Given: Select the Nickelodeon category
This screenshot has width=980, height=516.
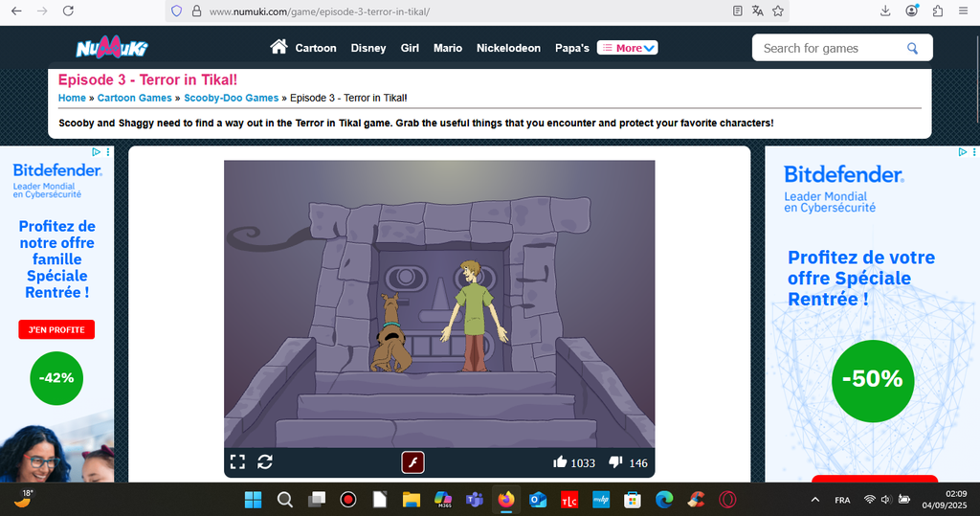Looking at the screenshot, I should [508, 48].
